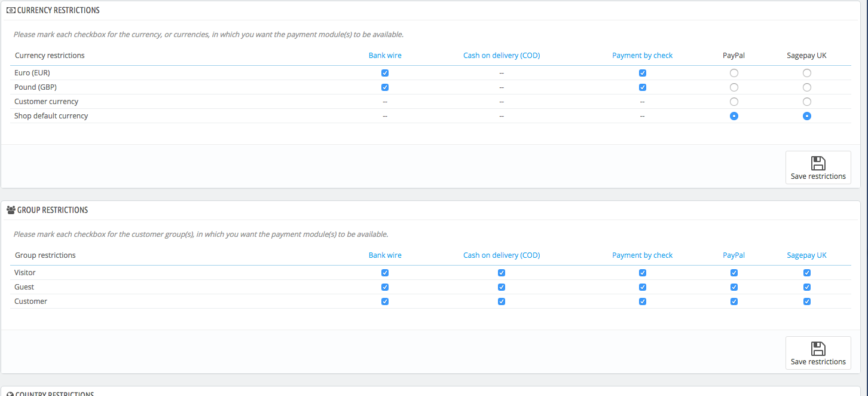This screenshot has width=868, height=396.
Task: Uncheck Bank wire for Customer group
Action: point(385,301)
